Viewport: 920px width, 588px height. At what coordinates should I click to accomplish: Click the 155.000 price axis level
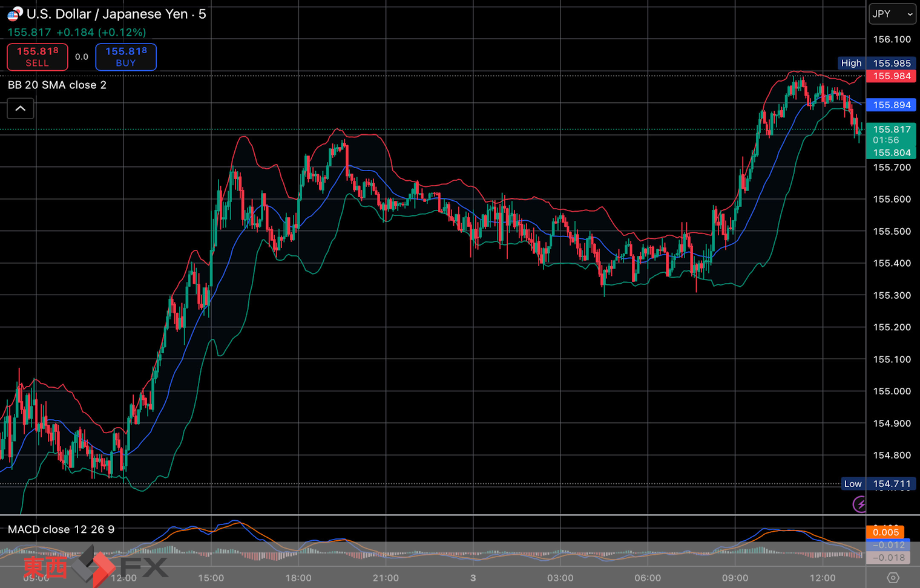coord(892,391)
